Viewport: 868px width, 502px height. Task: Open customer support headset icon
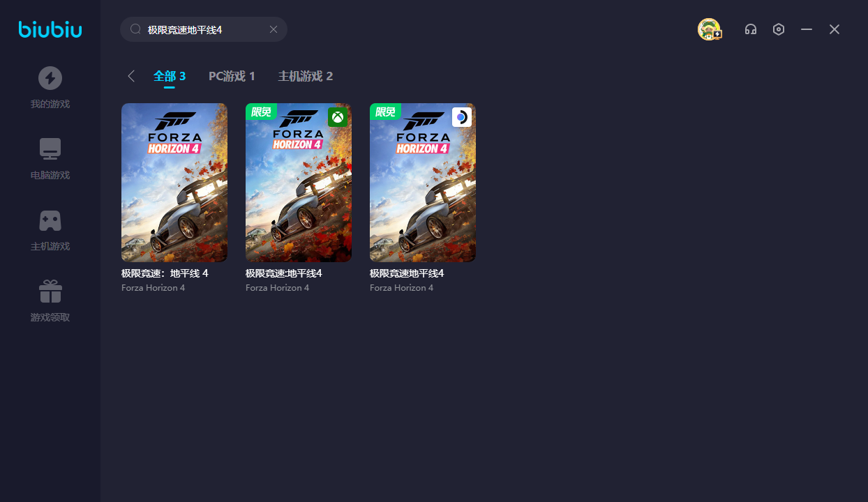(x=751, y=29)
